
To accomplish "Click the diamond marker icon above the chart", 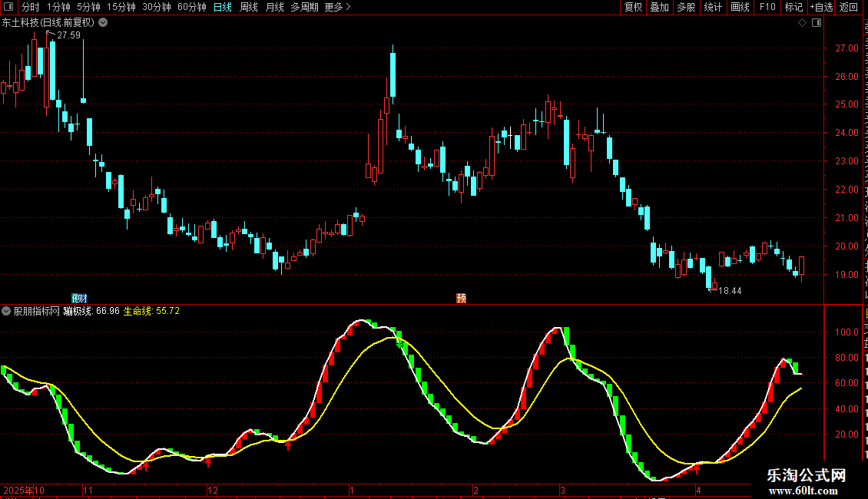I will click(802, 23).
